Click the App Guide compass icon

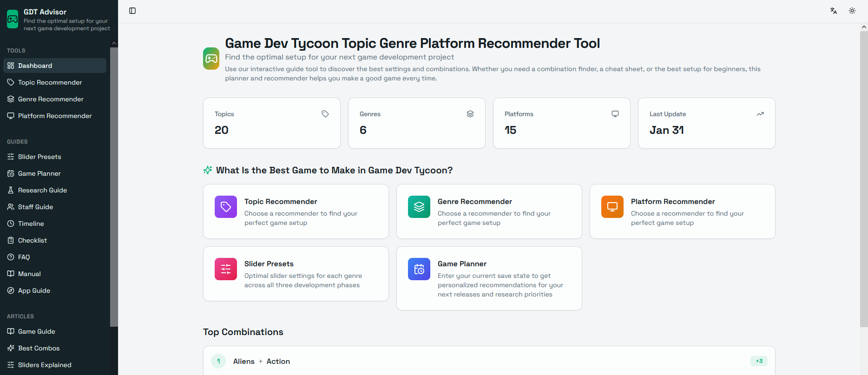(x=11, y=290)
